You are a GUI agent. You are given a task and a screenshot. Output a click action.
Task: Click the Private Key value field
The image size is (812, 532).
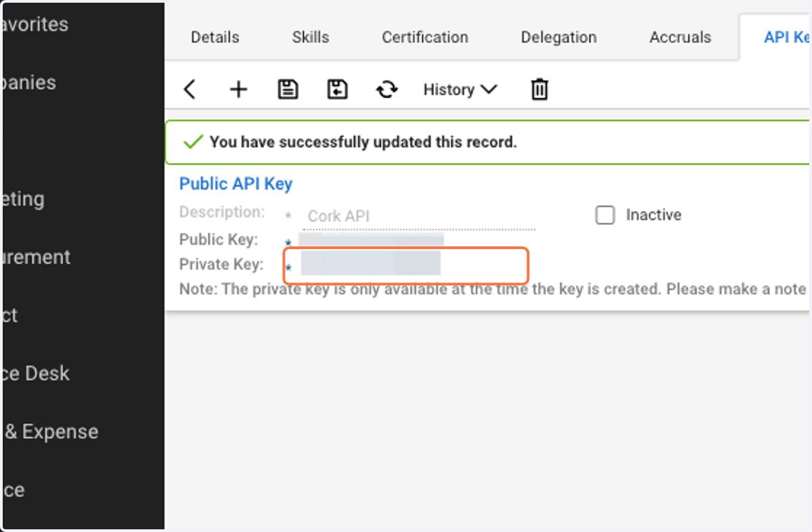[x=371, y=263]
